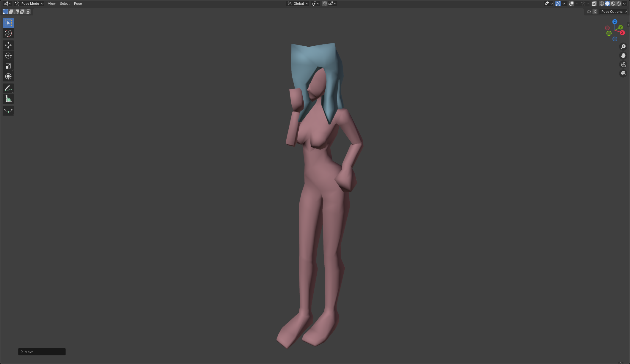Open the editor type dropdown
Viewport: 630px width, 364px height.
click(x=7, y=4)
